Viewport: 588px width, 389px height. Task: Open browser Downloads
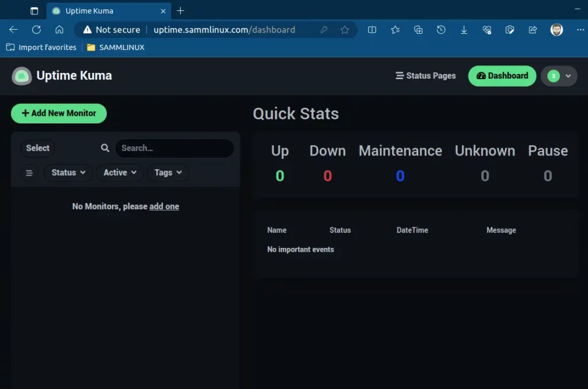tap(464, 30)
